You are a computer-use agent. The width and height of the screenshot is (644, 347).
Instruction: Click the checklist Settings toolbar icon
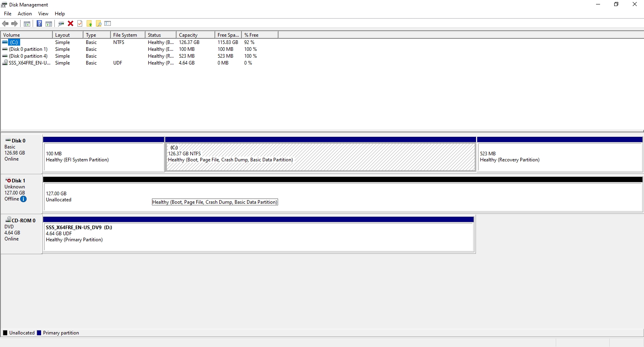[x=108, y=23]
